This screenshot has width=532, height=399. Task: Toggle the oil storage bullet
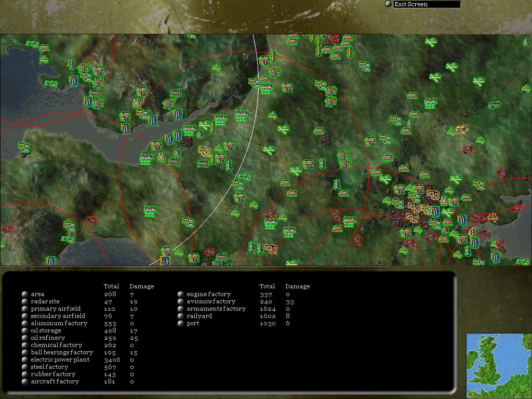point(25,330)
